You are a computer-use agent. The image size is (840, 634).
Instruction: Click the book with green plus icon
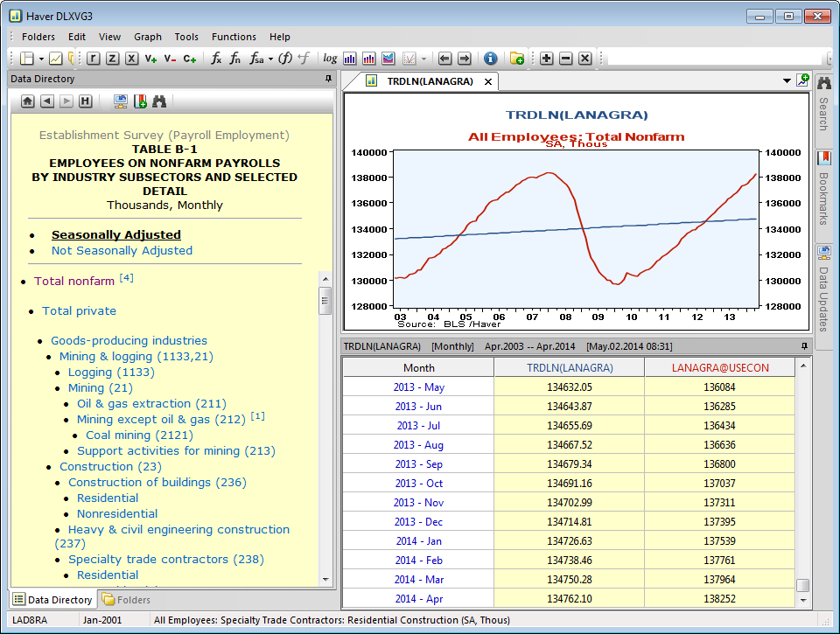tap(140, 101)
